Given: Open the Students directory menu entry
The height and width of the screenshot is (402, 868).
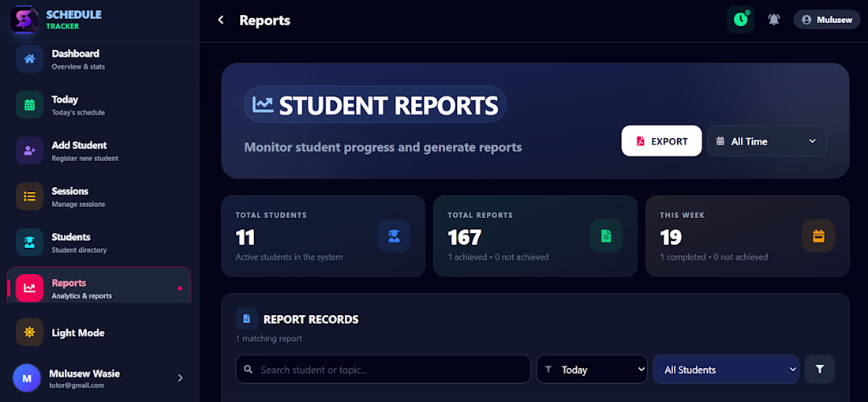Looking at the screenshot, I should coord(99,242).
